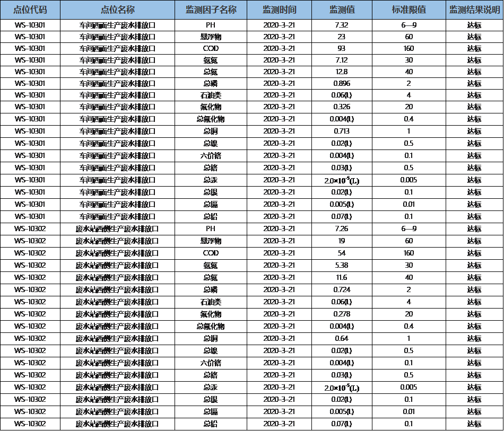Click WS-10301 code in the 7.32 row
Viewport: 504px width, 431px height.
(30, 25)
